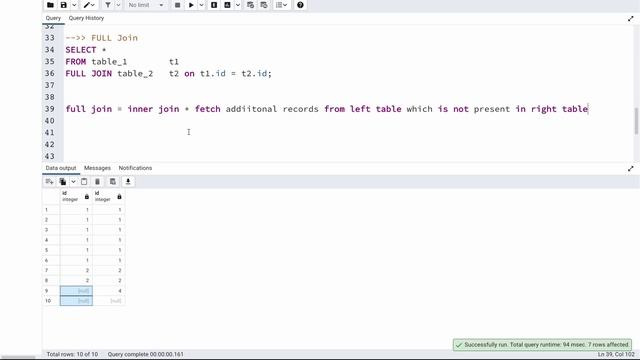
Task: Select result row number 10
Action: coord(51,301)
